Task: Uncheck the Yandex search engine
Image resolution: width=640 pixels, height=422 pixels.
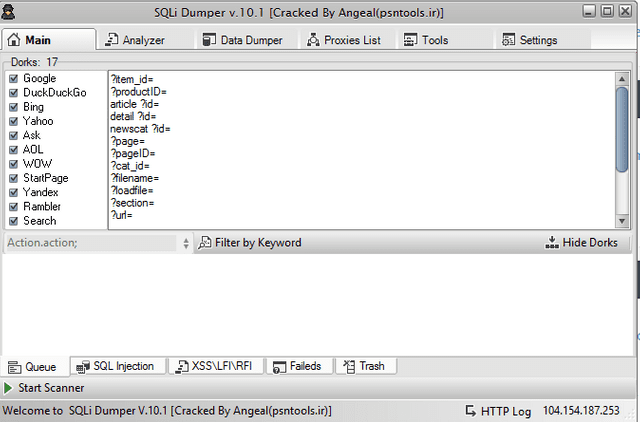Action: tap(13, 192)
